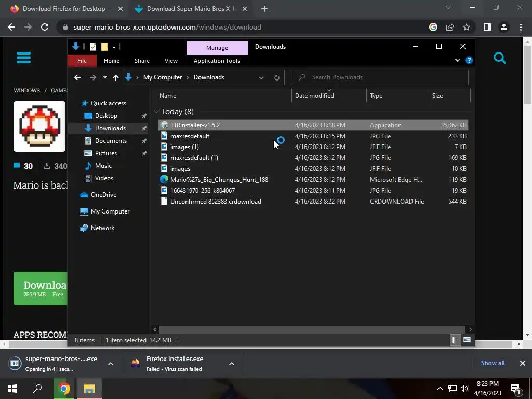Open Chrome profile icon
The height and width of the screenshot is (399, 532).
504,27
